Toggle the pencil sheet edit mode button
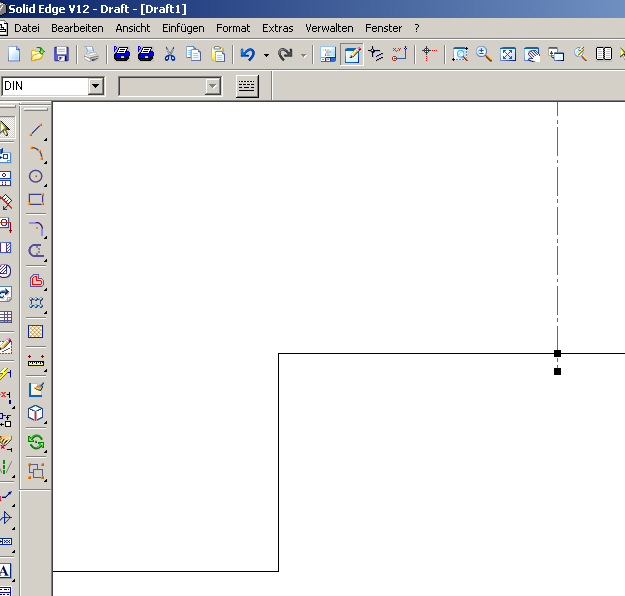 352,54
